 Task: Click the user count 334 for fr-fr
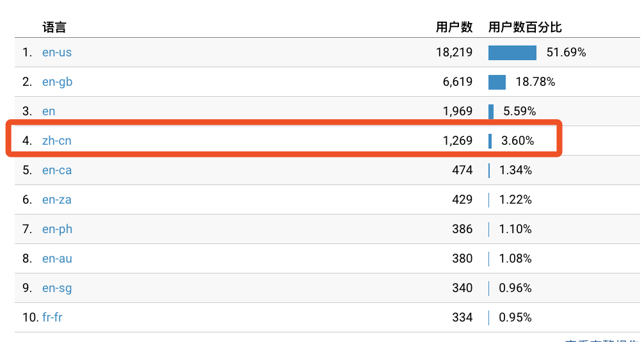click(462, 317)
